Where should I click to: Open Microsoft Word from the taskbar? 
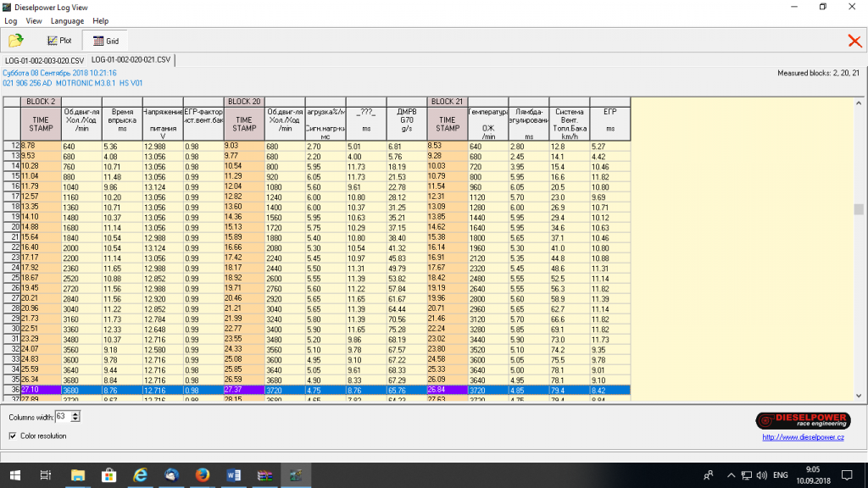click(x=232, y=474)
